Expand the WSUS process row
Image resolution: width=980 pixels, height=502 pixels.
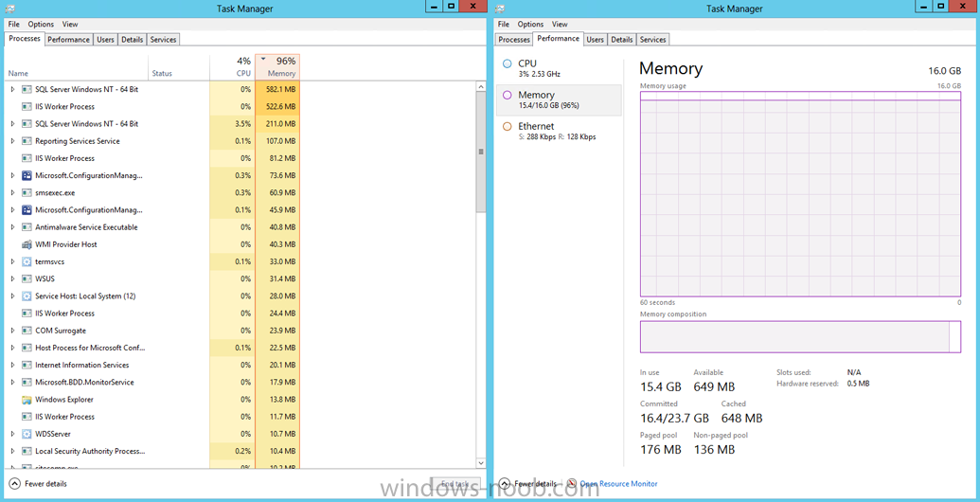click(x=12, y=278)
